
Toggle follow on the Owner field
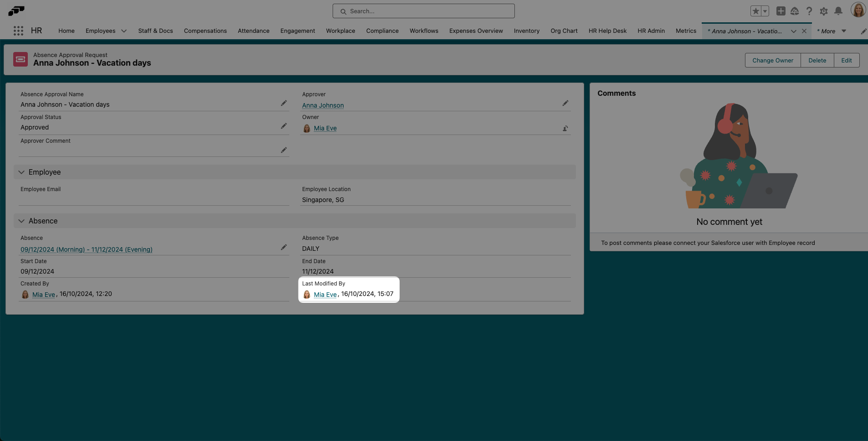(x=565, y=128)
